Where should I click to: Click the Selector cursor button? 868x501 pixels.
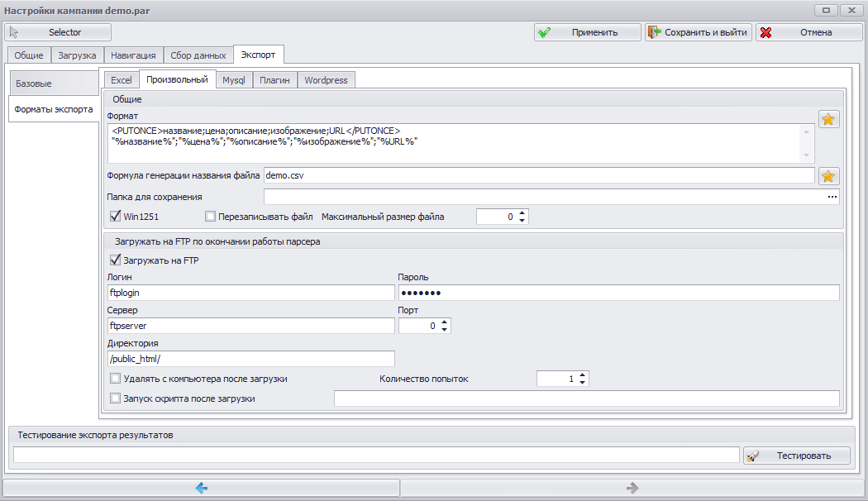[x=58, y=32]
